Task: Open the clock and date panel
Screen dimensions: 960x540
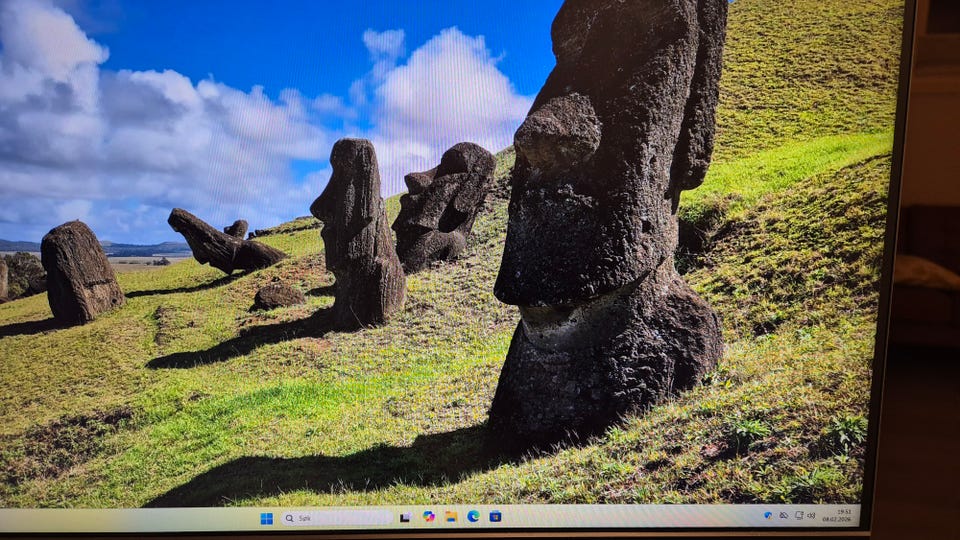Action: (837, 515)
